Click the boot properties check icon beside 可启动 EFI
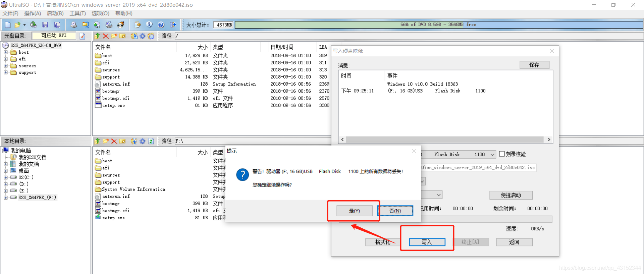This screenshot has height=274, width=644. click(83, 36)
